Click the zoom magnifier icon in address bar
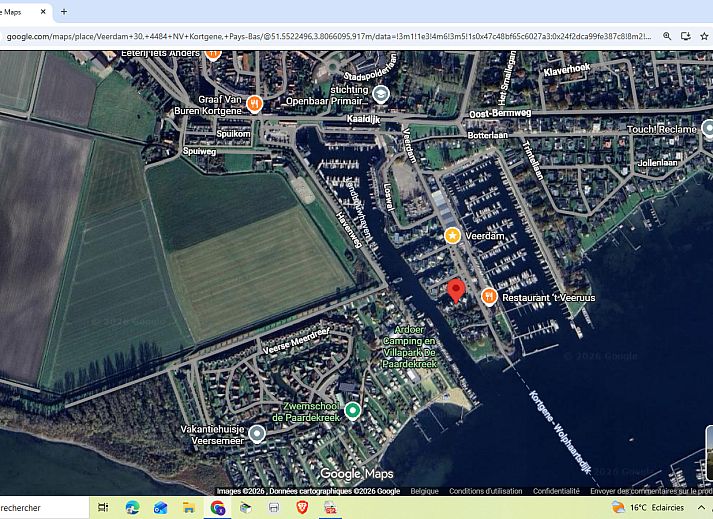Viewport: 713px width, 519px height. [x=667, y=37]
